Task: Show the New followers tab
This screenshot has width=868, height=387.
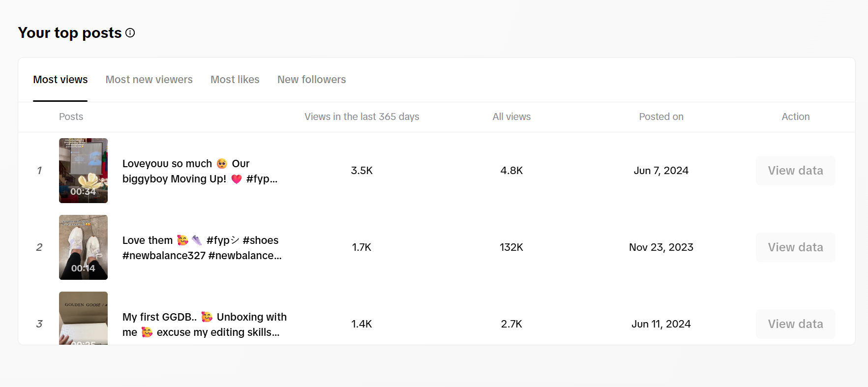Action: pyautogui.click(x=311, y=80)
